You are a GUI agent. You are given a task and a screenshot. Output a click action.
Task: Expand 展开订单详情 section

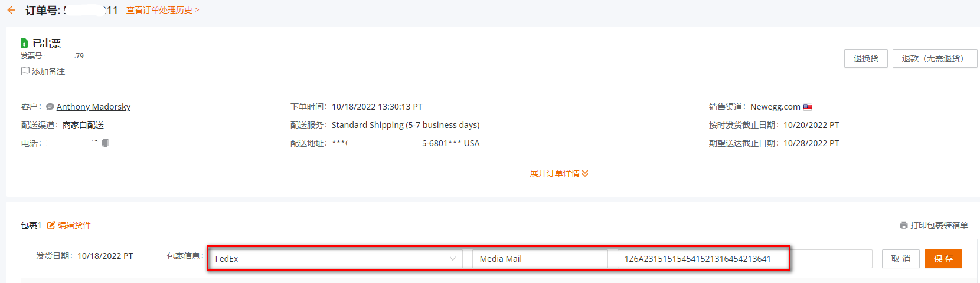click(x=558, y=173)
